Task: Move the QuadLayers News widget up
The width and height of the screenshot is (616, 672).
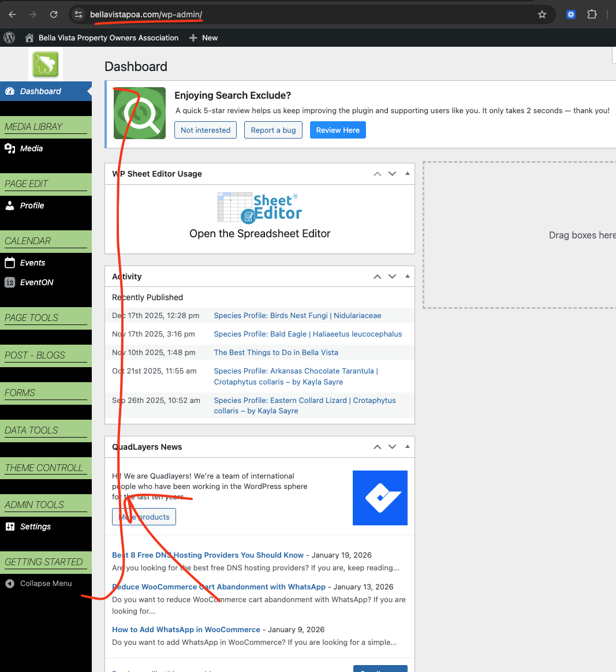Action: click(377, 447)
